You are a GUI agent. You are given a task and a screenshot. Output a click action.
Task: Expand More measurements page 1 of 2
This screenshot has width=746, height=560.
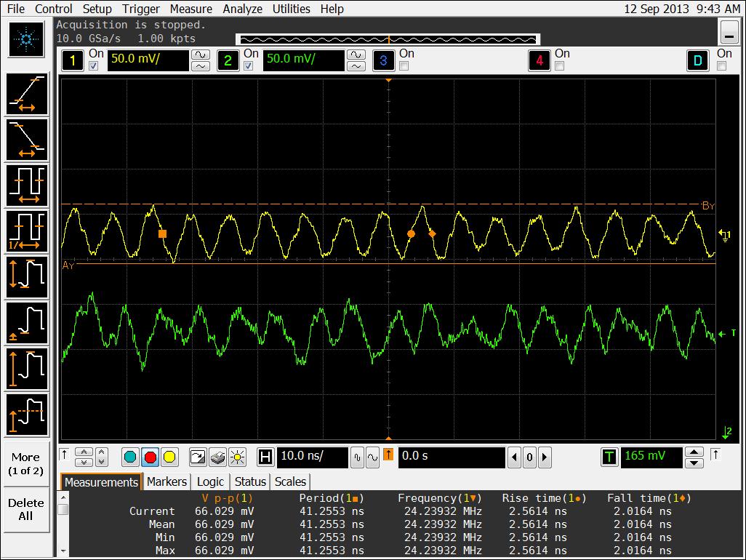pos(25,464)
